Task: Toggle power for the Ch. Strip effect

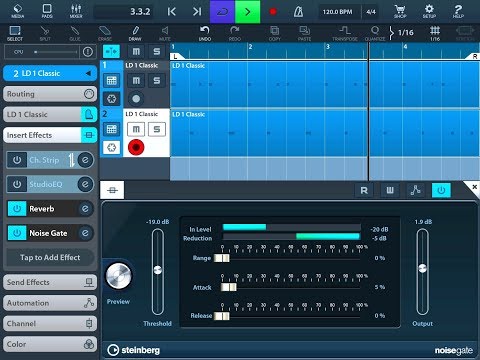Action: tap(17, 160)
